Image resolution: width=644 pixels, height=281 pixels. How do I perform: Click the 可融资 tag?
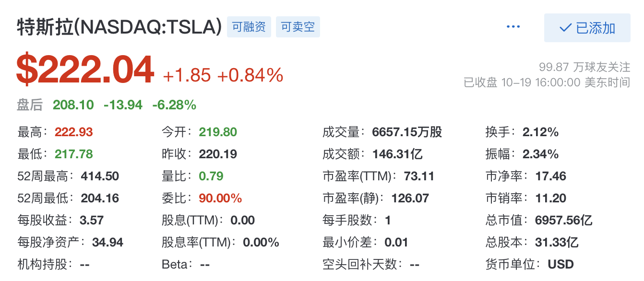249,27
